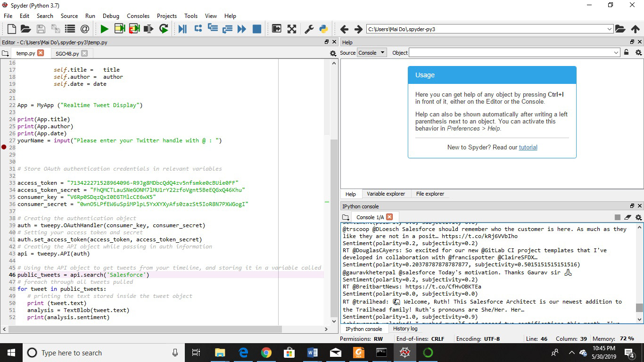Image resolution: width=644 pixels, height=362 pixels.
Task: Click editor horizontal scrollbar thumb
Action: 145,329
